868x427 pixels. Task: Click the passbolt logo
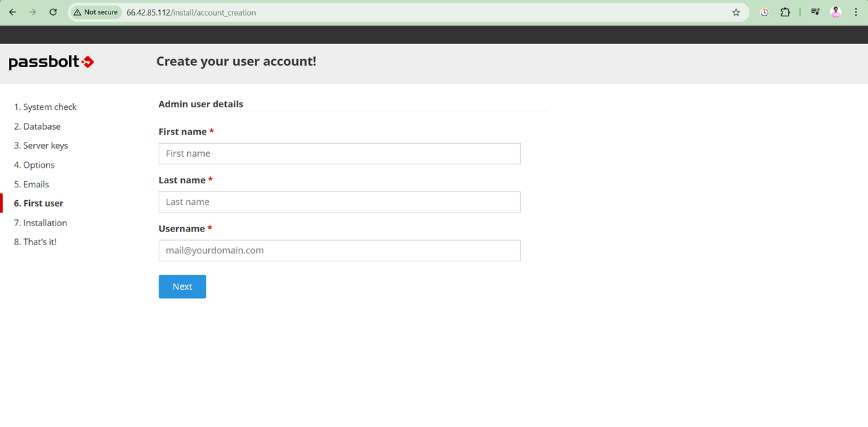pyautogui.click(x=51, y=62)
